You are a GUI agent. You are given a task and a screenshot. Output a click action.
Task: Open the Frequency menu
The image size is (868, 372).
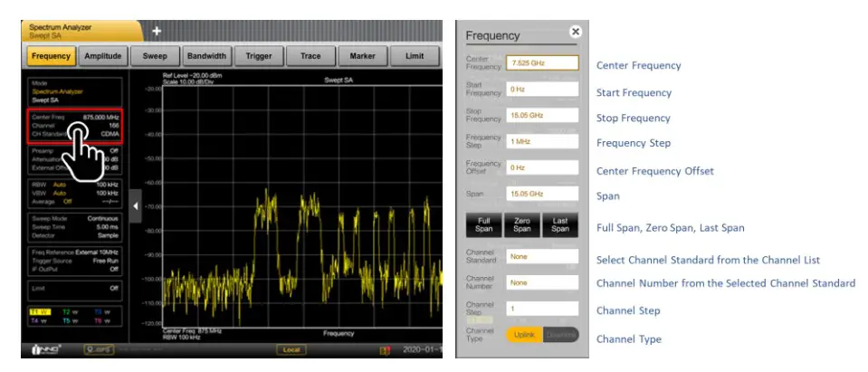click(x=51, y=56)
